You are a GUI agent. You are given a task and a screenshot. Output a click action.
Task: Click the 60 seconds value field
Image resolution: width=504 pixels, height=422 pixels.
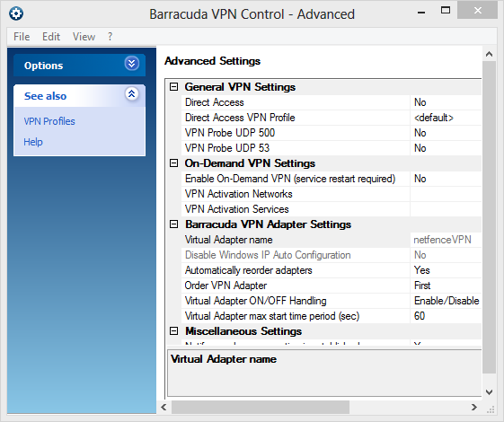[446, 316]
